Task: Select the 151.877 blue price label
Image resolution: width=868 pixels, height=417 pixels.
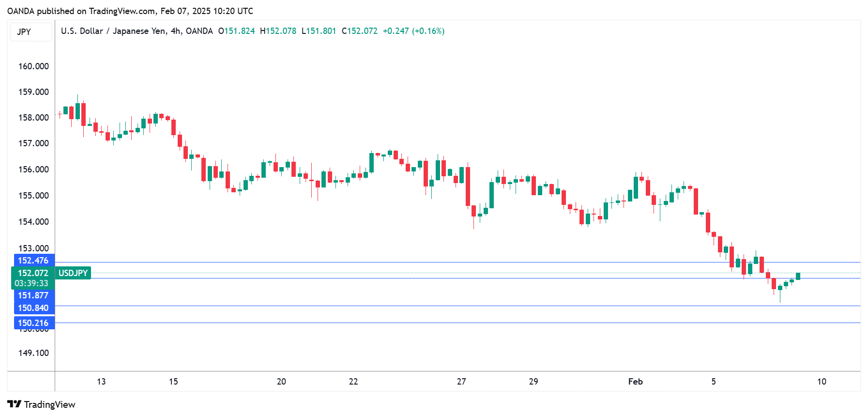Action: tap(33, 295)
